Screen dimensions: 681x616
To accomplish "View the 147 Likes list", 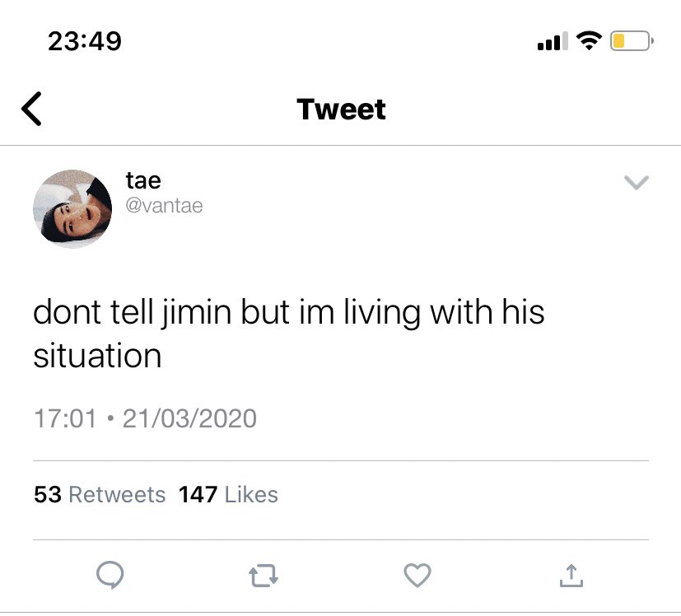I will (x=228, y=494).
